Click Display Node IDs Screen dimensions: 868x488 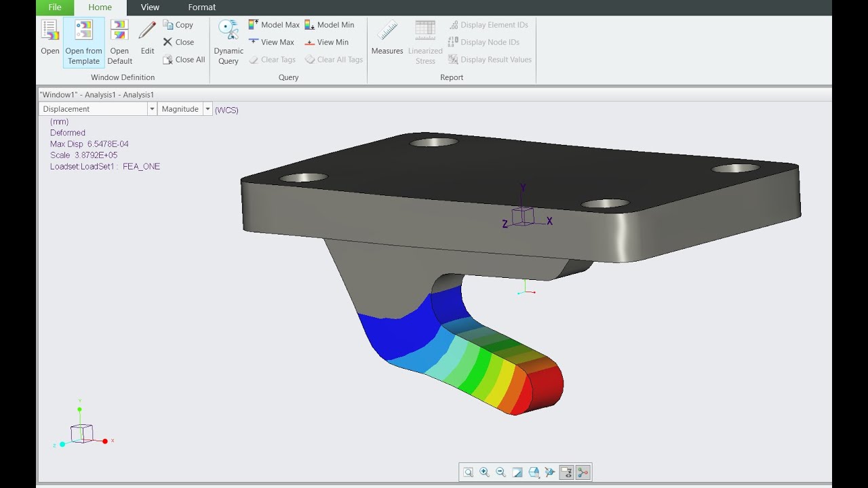484,42
